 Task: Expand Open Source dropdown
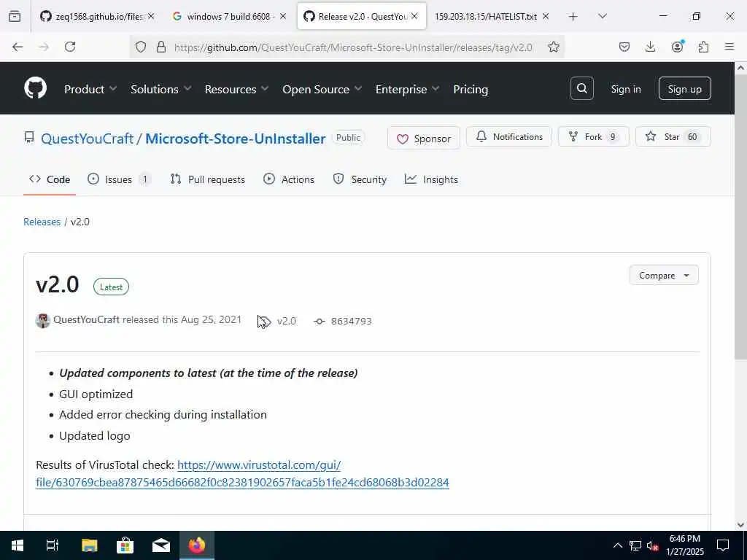click(322, 89)
